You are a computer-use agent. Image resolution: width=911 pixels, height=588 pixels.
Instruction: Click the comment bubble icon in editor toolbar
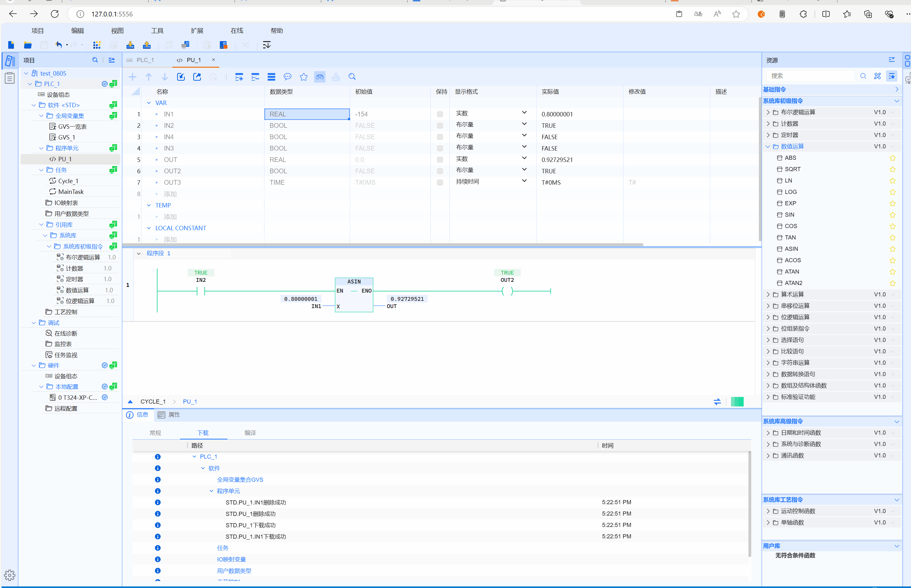(288, 77)
